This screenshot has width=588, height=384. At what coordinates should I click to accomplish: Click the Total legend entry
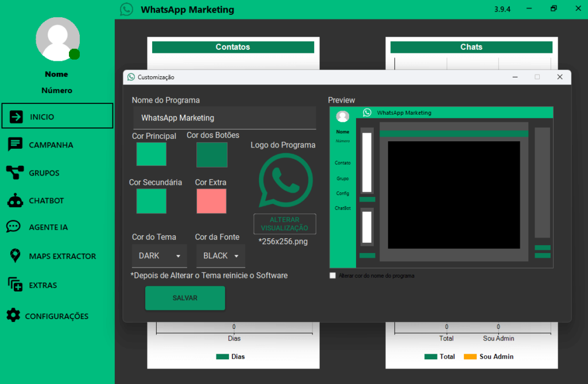pyautogui.click(x=440, y=356)
